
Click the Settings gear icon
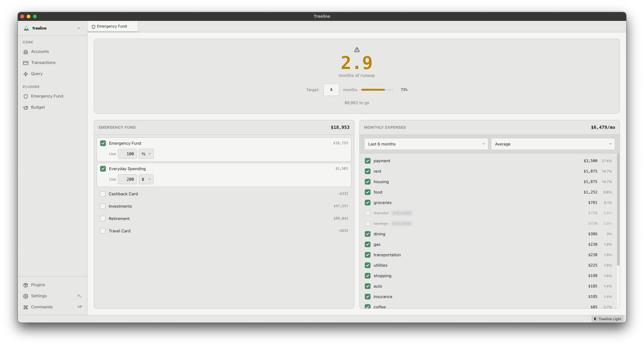pos(26,296)
